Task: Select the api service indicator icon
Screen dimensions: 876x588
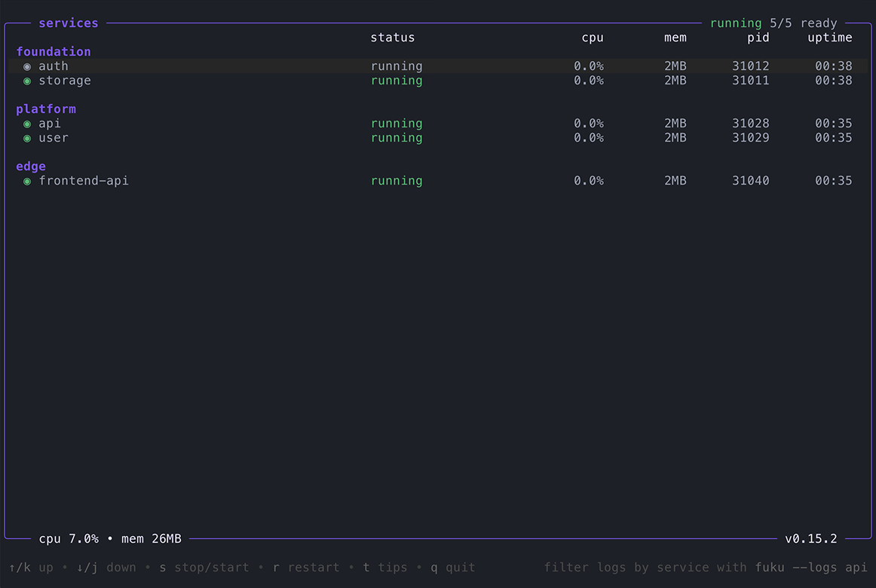Action: 27,124
